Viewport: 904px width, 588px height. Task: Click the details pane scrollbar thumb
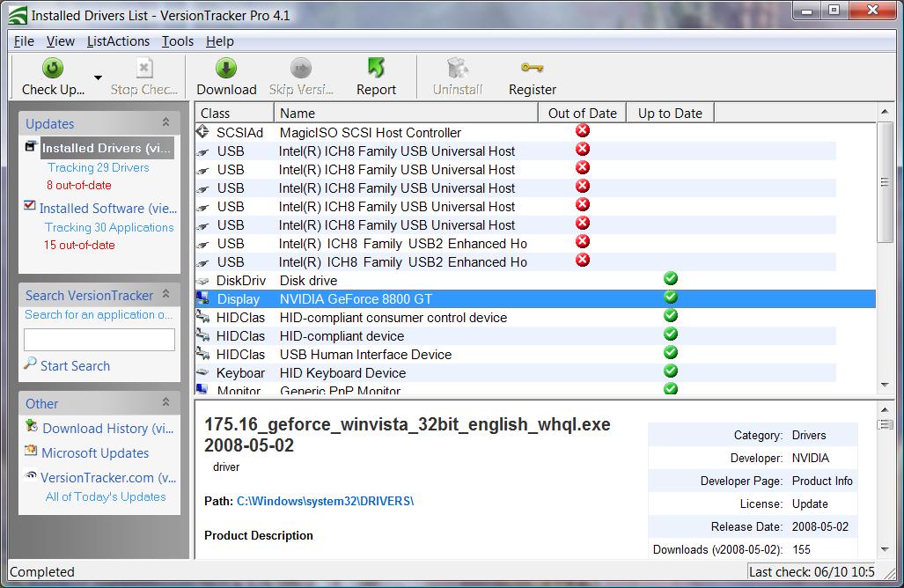(885, 425)
